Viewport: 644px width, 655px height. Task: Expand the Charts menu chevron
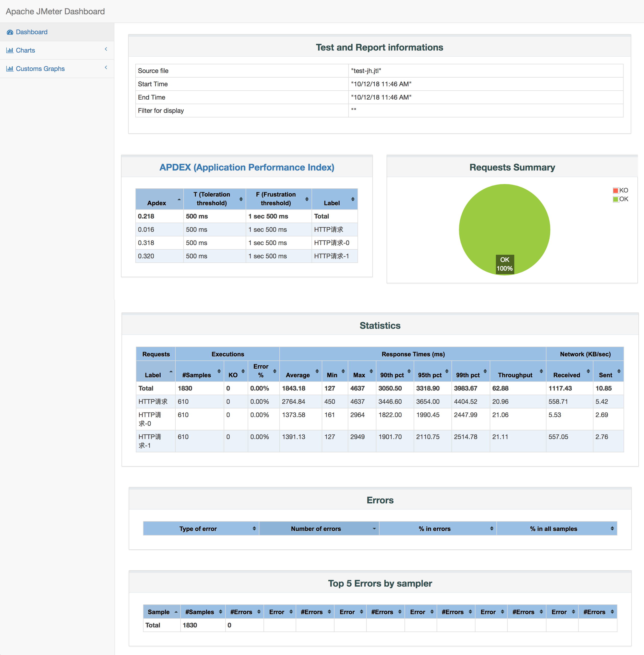pyautogui.click(x=106, y=49)
